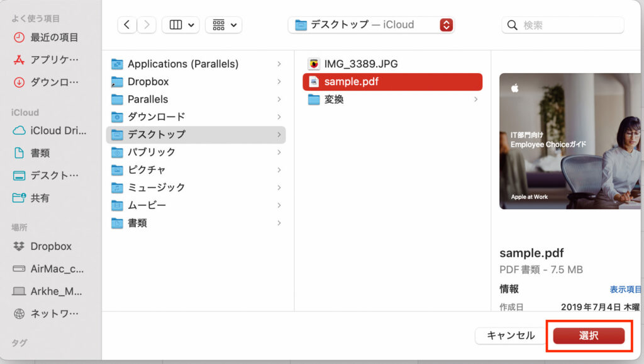Image resolution: width=644 pixels, height=364 pixels.
Task: Click the back navigation arrow
Action: click(126, 25)
